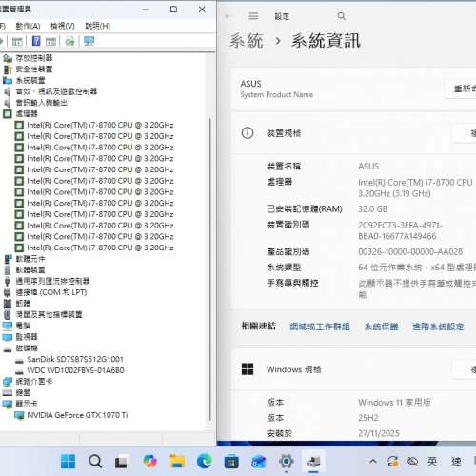Open the 說明(H) menu

click(97, 26)
